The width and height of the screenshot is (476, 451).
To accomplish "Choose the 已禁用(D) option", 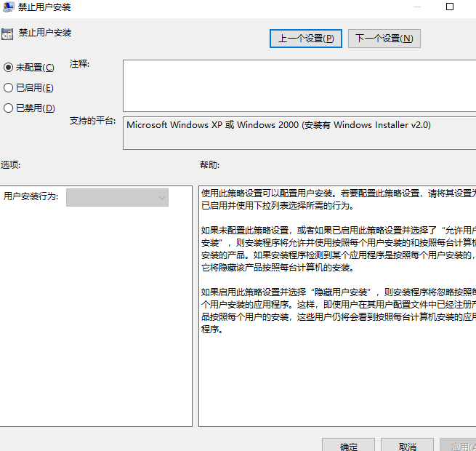I will pos(9,108).
